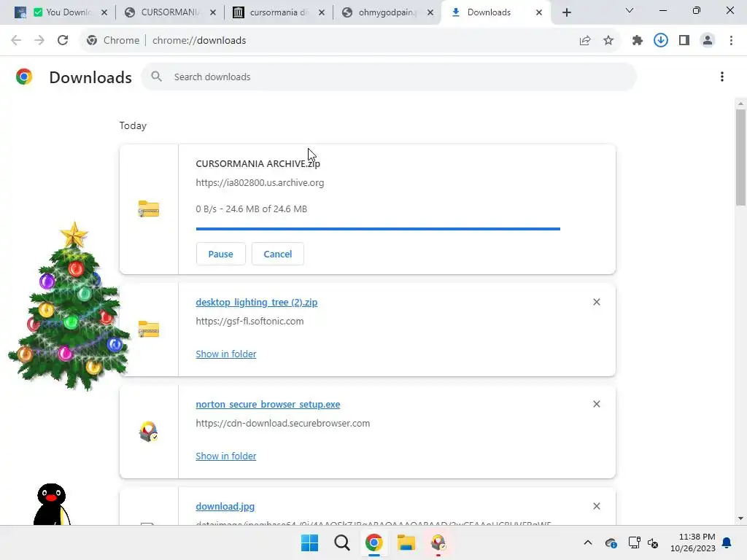Close the ohmygodpain tab

coord(430,12)
